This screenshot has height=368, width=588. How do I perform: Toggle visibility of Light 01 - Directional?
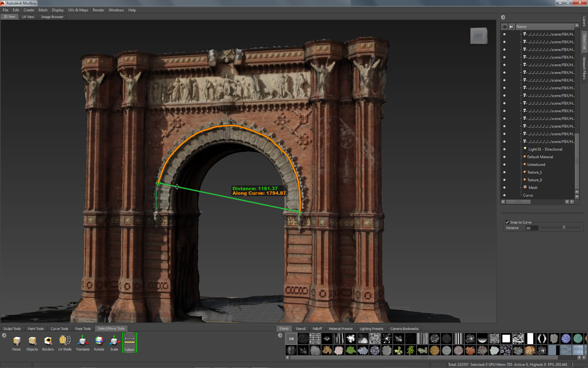coord(504,149)
